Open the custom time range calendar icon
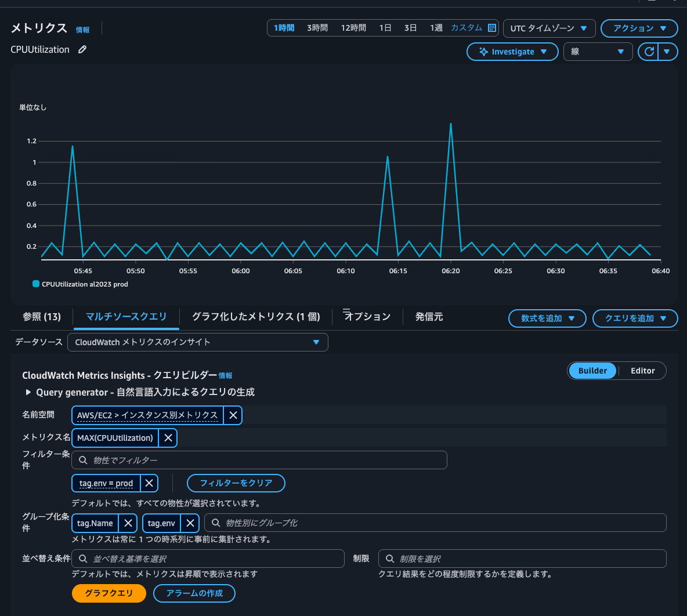The image size is (687, 616). (x=492, y=28)
